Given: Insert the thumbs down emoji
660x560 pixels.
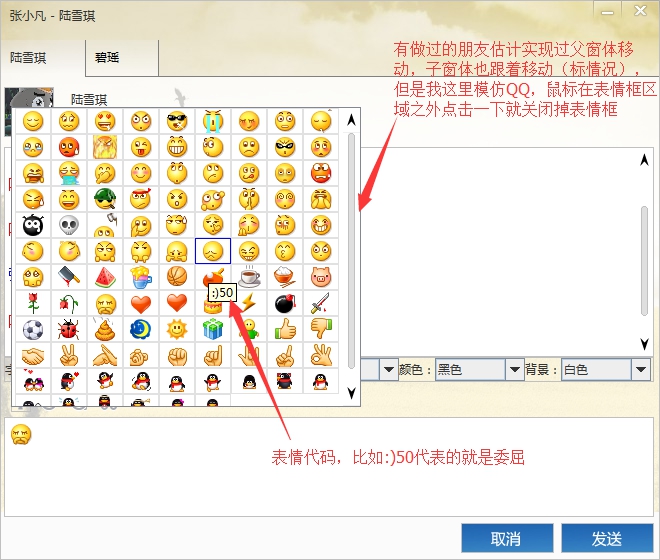Looking at the screenshot, I should (x=321, y=330).
